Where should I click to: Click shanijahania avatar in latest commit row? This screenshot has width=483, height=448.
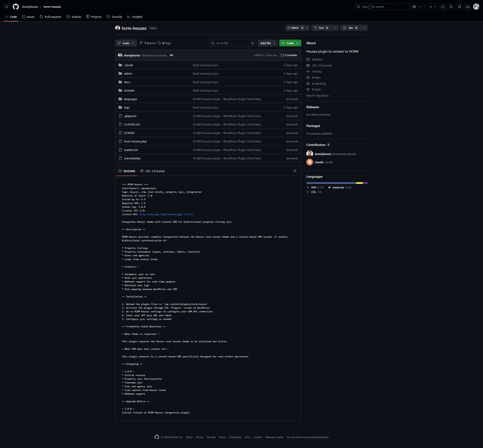pyautogui.click(x=120, y=55)
